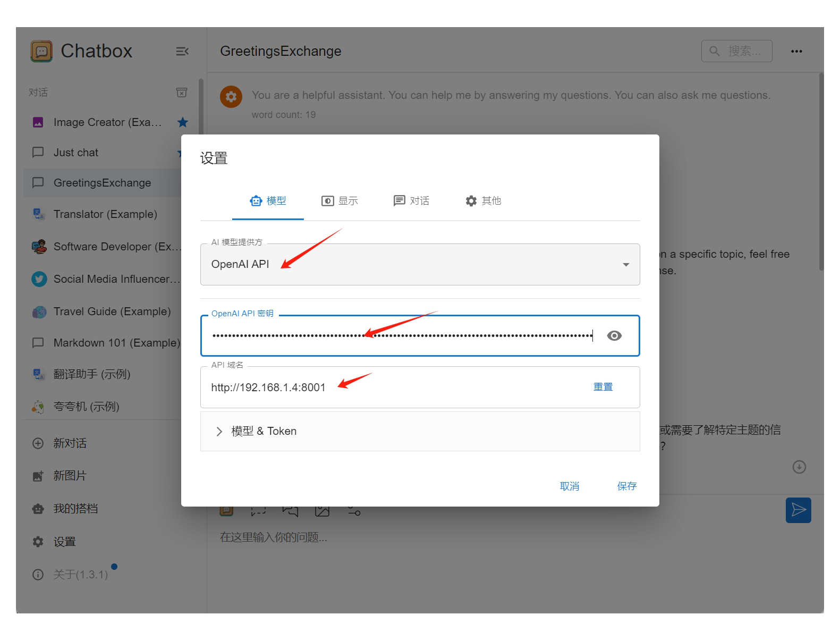The height and width of the screenshot is (640, 840).
Task: Focus the OpenAI API 密钥 field
Action: click(x=402, y=335)
